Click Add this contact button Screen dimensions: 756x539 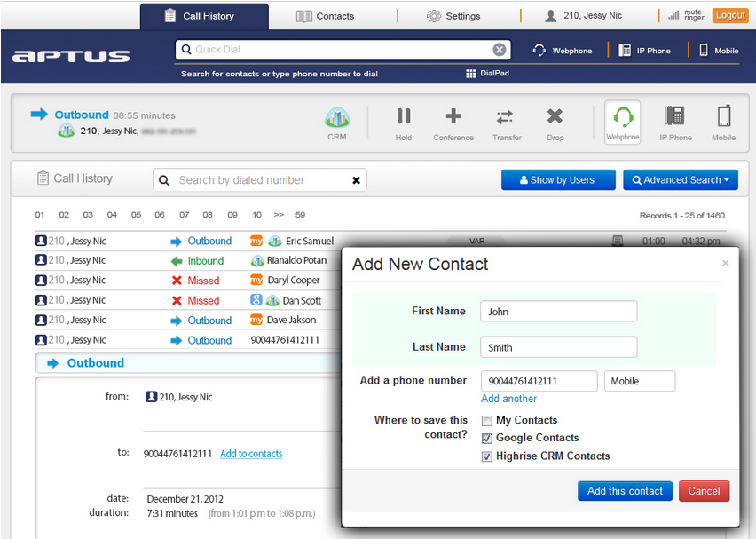point(625,491)
